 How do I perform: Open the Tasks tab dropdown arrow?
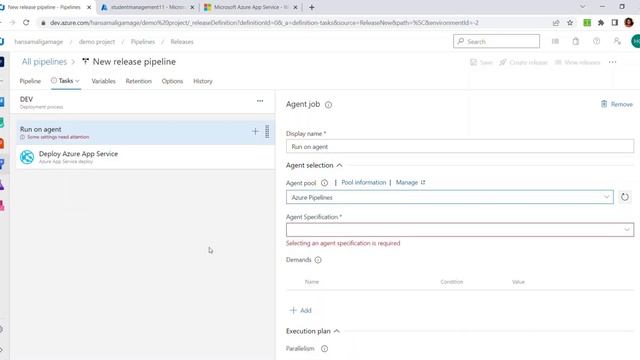(x=78, y=81)
